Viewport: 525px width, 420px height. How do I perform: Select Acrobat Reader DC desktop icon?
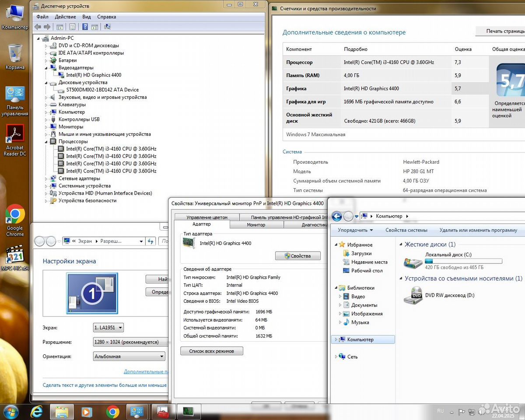coord(15,140)
